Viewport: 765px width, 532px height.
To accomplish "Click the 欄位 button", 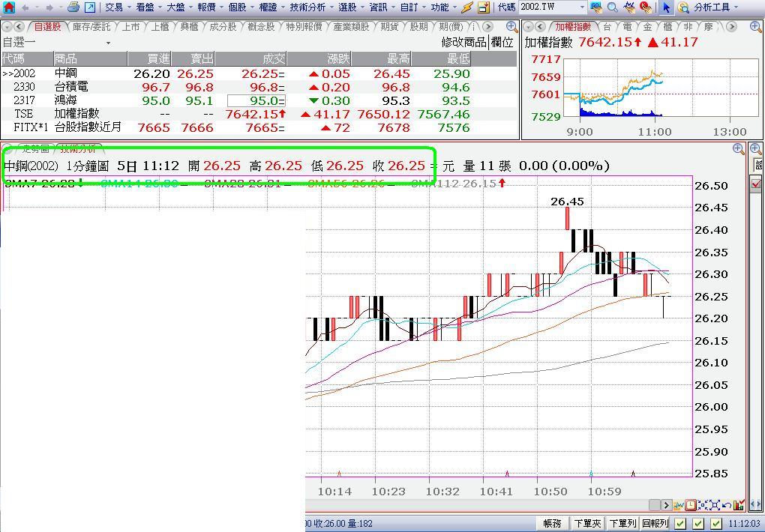I will pos(502,43).
